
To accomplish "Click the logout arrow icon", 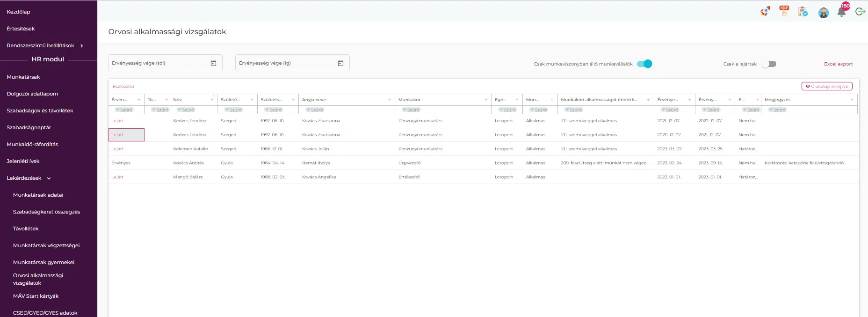I will [860, 12].
